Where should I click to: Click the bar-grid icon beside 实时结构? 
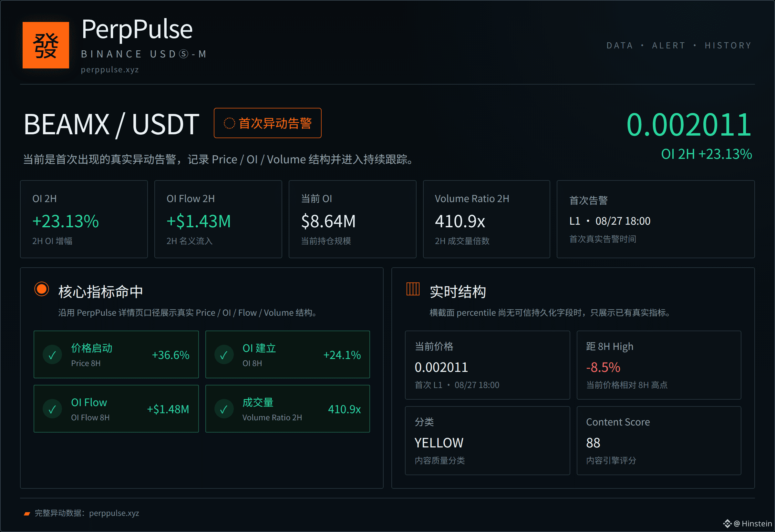click(x=413, y=289)
